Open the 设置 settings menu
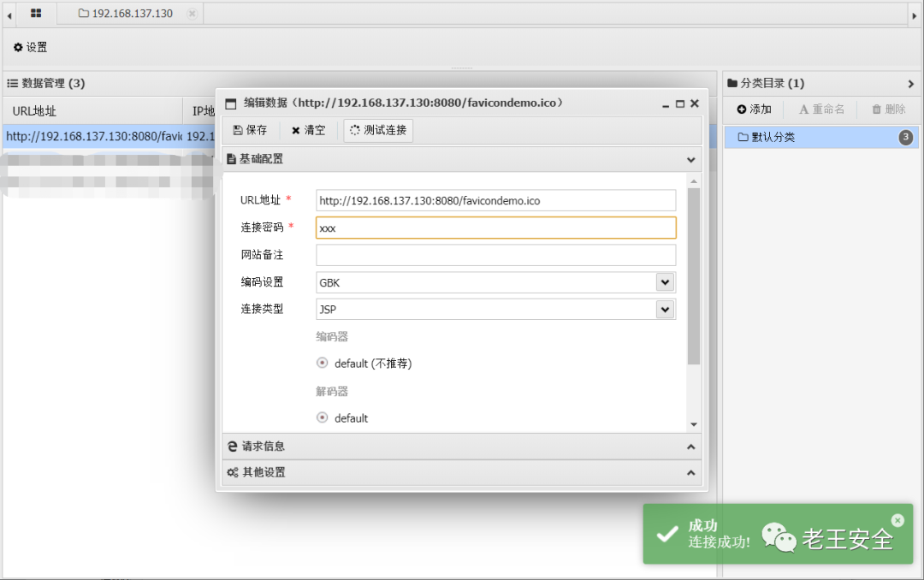The image size is (924, 580). point(31,47)
